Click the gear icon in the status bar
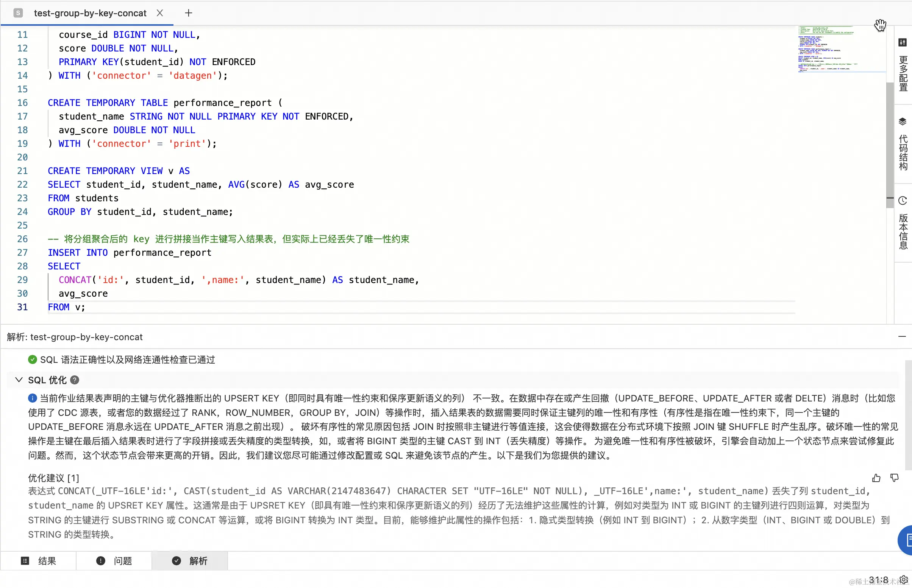The image size is (912, 588). point(903,580)
